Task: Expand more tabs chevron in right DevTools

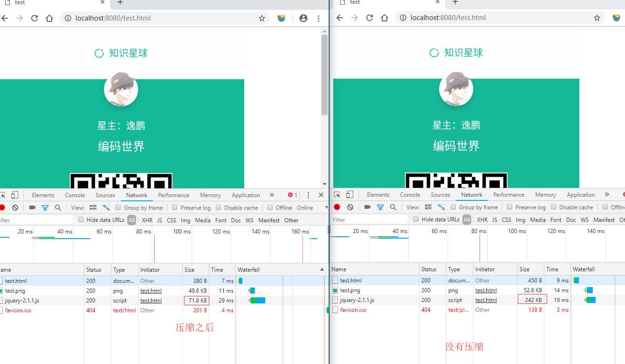Action: pos(607,194)
